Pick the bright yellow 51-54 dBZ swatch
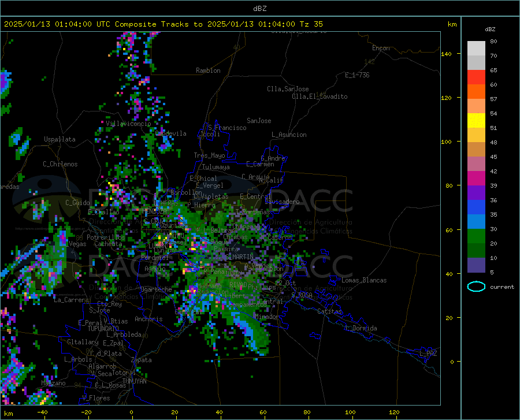 pyautogui.click(x=476, y=121)
